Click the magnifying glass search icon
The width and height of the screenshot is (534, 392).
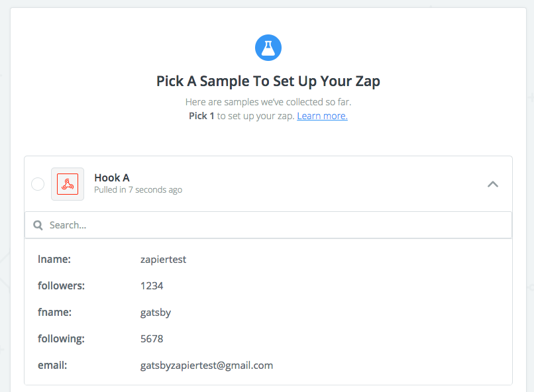pos(38,225)
